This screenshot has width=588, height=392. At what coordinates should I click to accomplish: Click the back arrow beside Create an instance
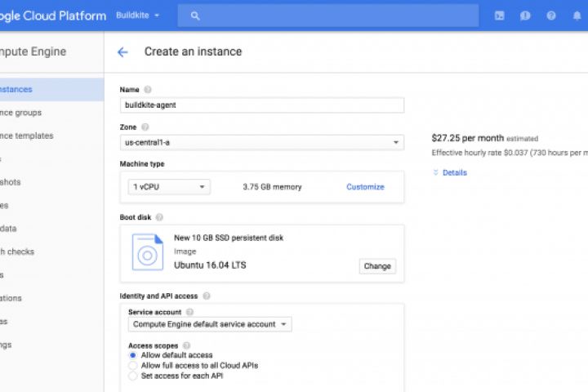122,52
